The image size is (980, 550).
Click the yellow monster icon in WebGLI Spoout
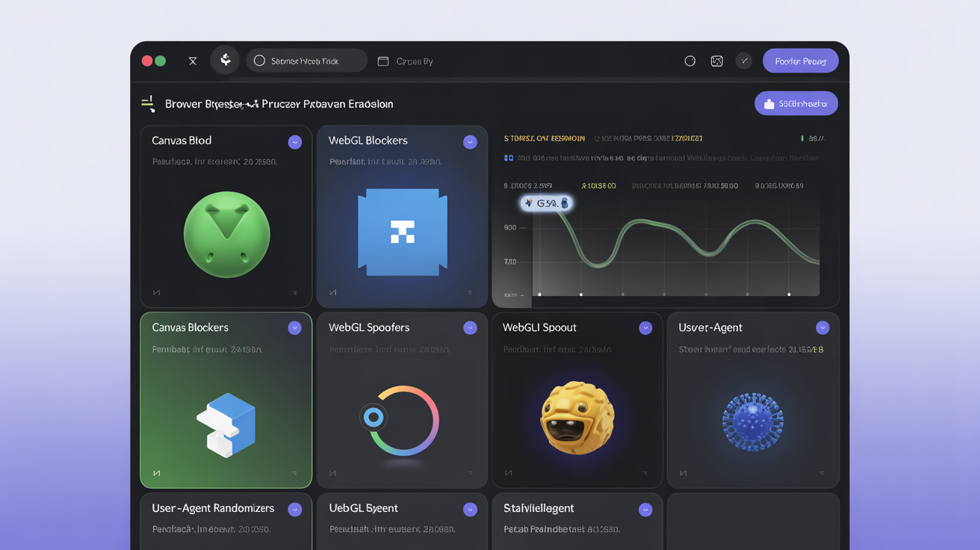(x=576, y=418)
